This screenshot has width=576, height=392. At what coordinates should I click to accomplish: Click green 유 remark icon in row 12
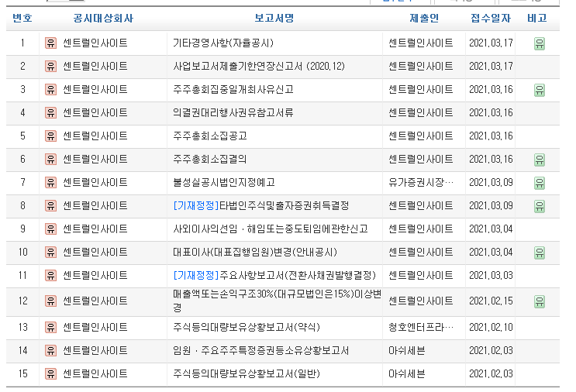pos(540,301)
